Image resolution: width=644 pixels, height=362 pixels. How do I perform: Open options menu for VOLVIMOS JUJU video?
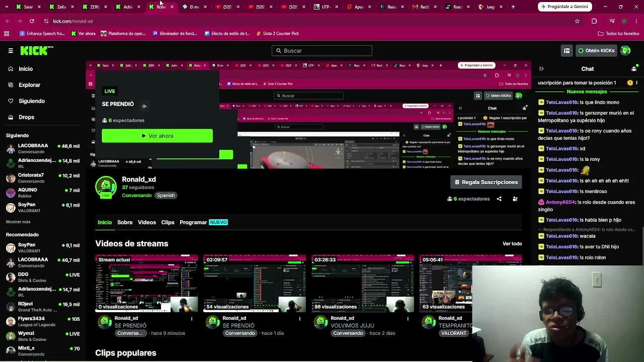pyautogui.click(x=408, y=319)
